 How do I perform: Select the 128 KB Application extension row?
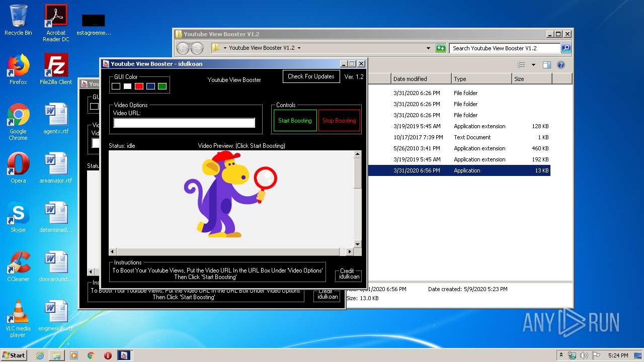[x=459, y=126]
